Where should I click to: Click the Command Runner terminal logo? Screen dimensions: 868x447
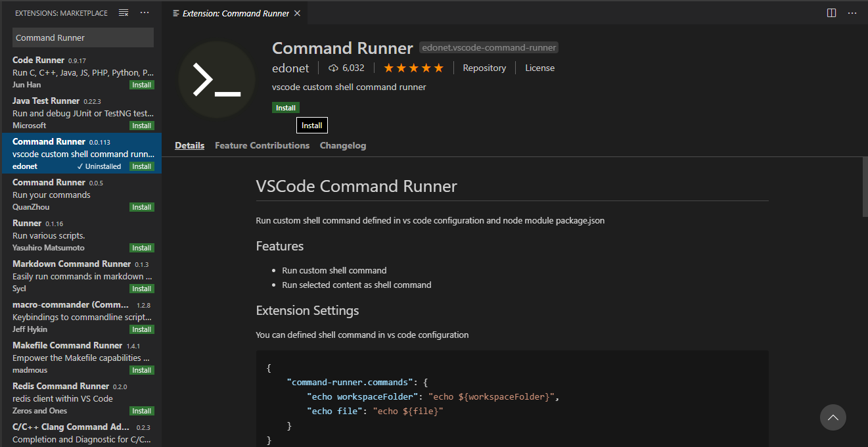(217, 79)
